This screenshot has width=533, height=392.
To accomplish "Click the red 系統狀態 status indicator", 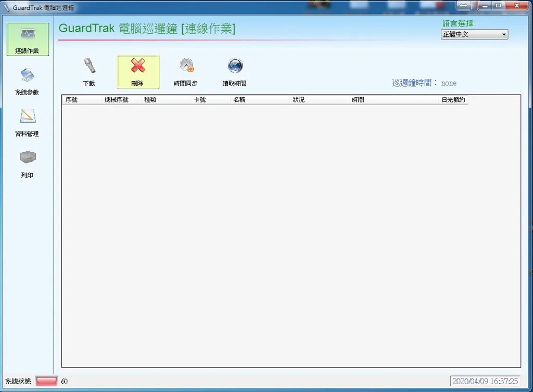I will point(46,381).
